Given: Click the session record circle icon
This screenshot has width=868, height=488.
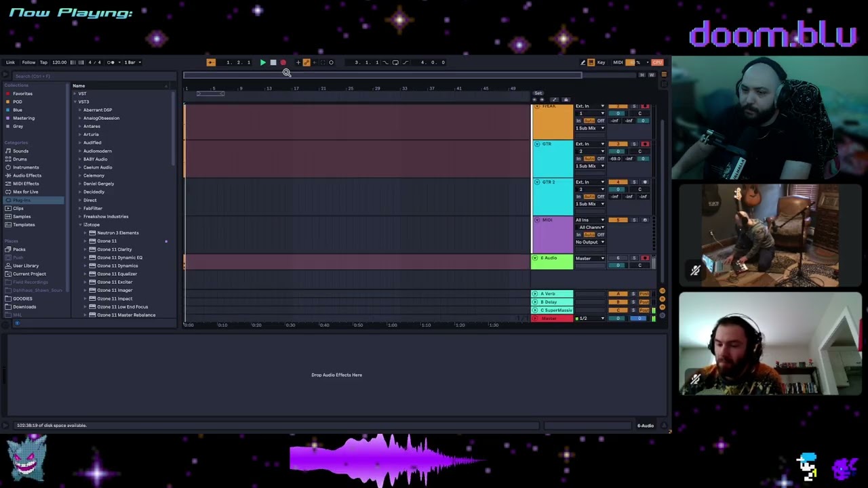Looking at the screenshot, I should [331, 62].
